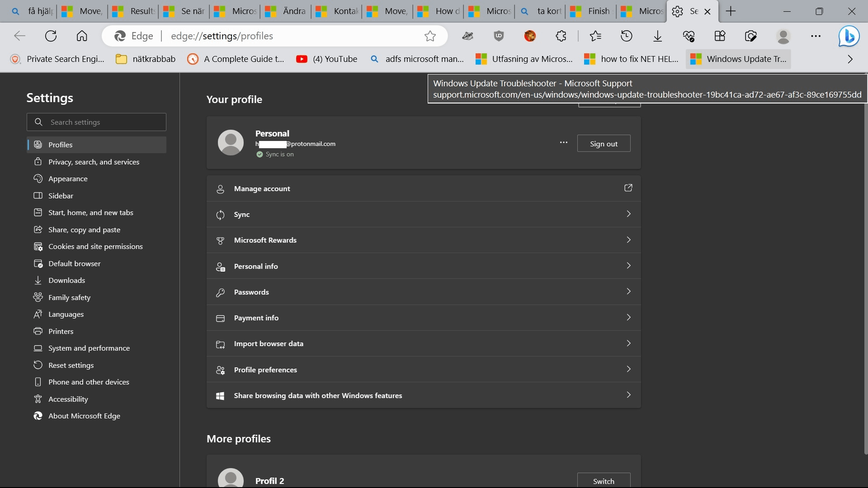This screenshot has height=488, width=868.
Task: Open browser History clock icon
Action: [627, 36]
